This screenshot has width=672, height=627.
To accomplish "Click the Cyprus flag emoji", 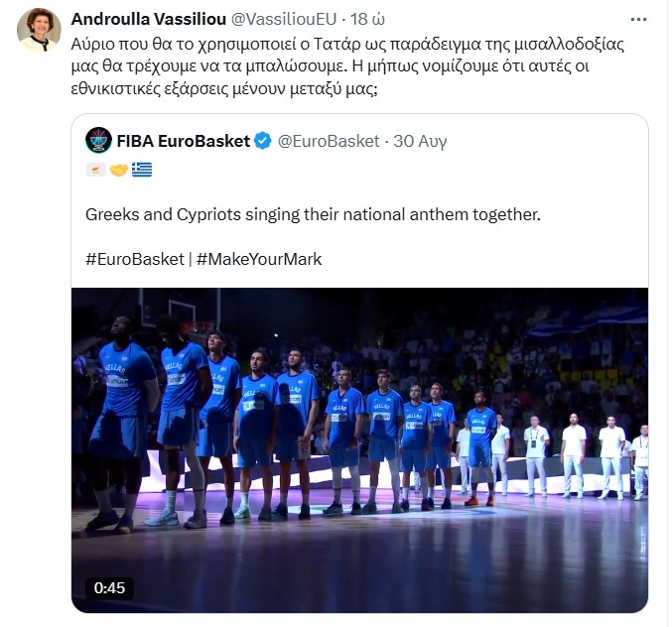I will point(96,170).
